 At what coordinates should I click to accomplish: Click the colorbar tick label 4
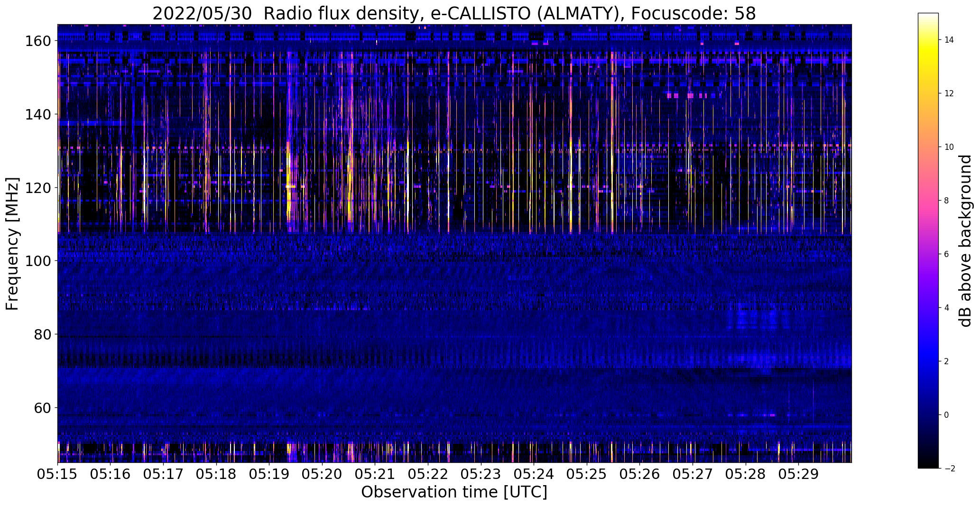tap(947, 308)
